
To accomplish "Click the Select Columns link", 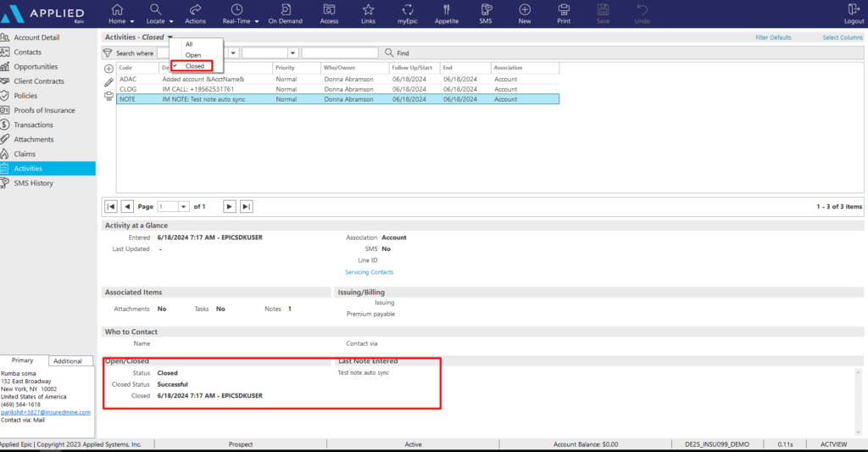I will click(843, 37).
